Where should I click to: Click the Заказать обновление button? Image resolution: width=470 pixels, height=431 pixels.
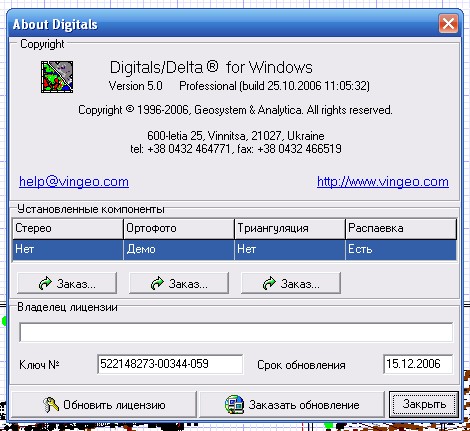click(292, 405)
